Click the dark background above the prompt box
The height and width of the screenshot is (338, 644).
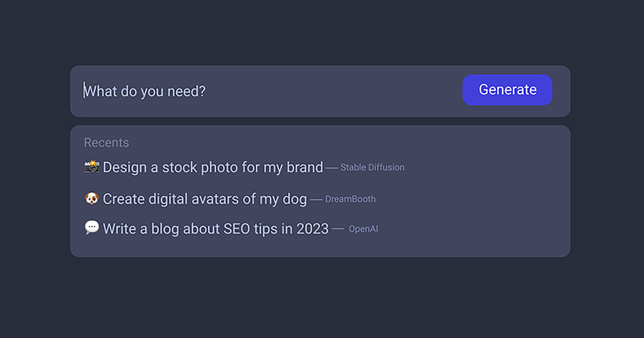(x=322, y=31)
